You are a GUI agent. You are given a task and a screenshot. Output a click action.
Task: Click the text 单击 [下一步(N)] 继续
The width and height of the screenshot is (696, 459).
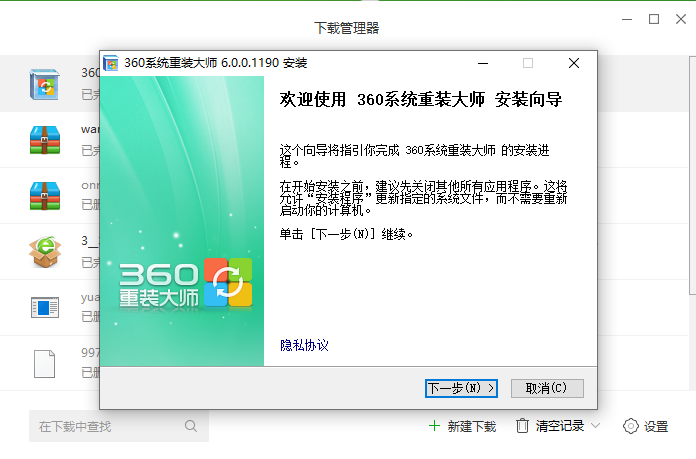(x=346, y=234)
